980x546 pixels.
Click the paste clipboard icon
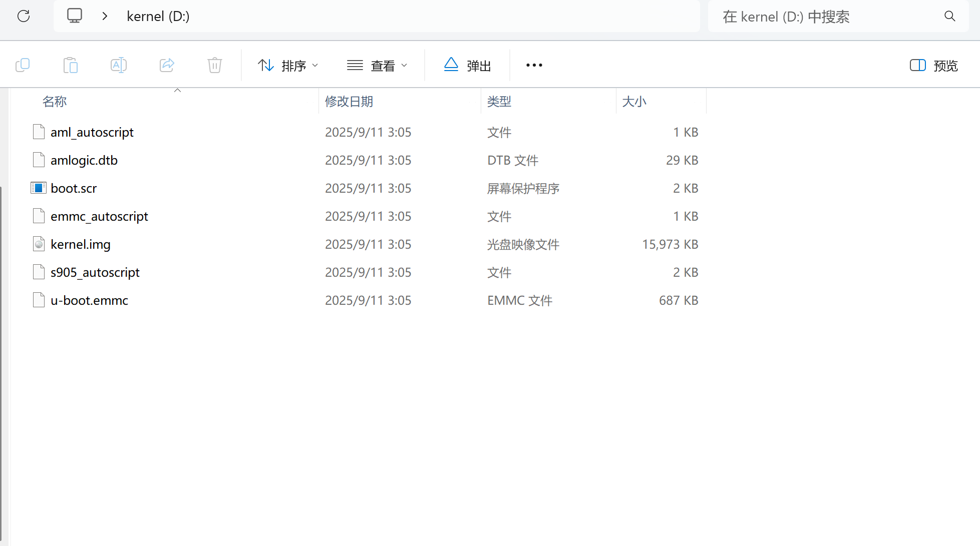click(71, 65)
